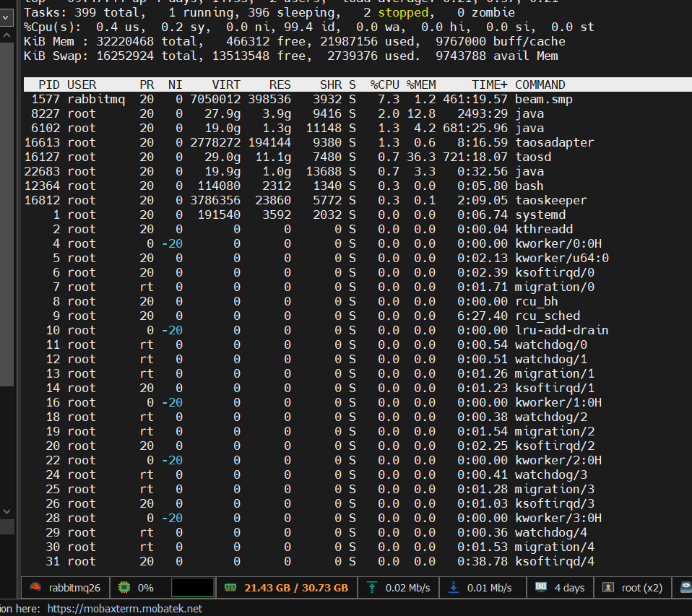Click the left sidebar scroll-up arrow

[6, 35]
